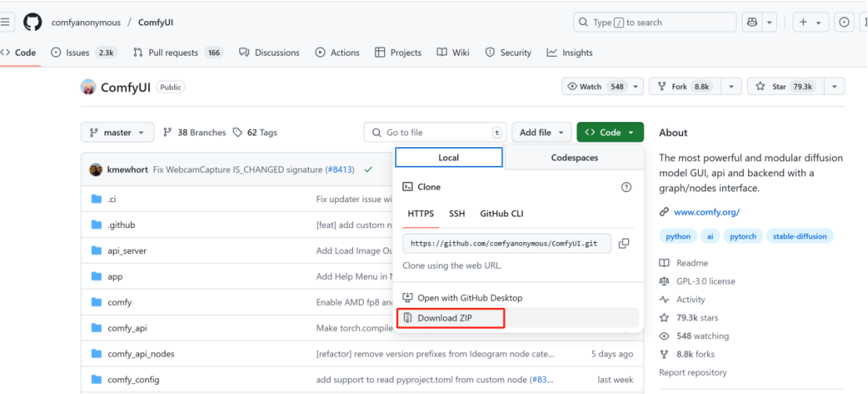Open the api_server folder

pyautogui.click(x=127, y=251)
